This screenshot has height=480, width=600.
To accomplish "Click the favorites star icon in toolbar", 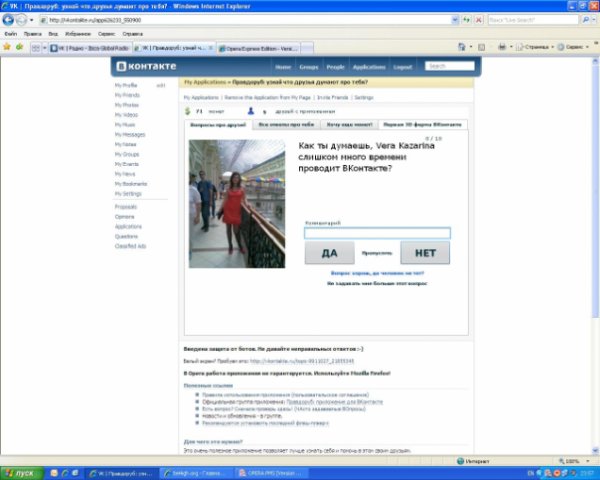I will click(x=7, y=46).
